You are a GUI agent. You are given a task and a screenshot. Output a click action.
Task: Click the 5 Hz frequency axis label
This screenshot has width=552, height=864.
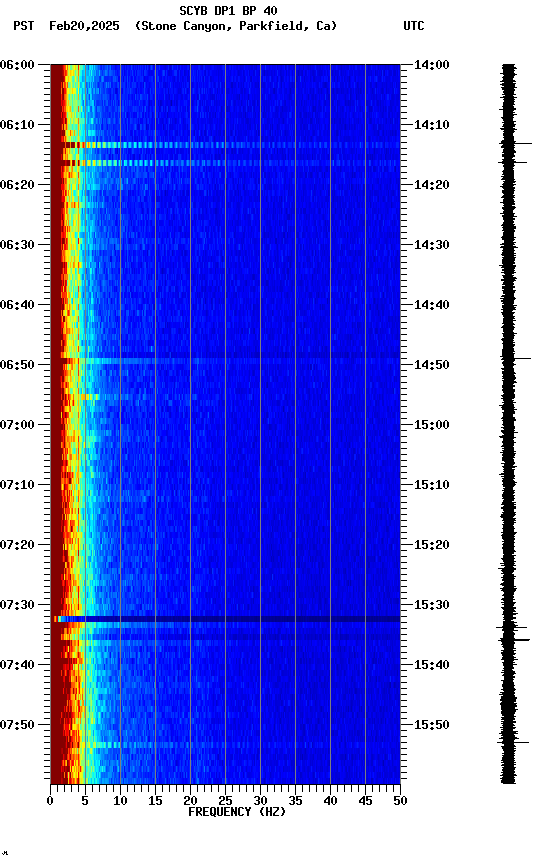pos(85,801)
